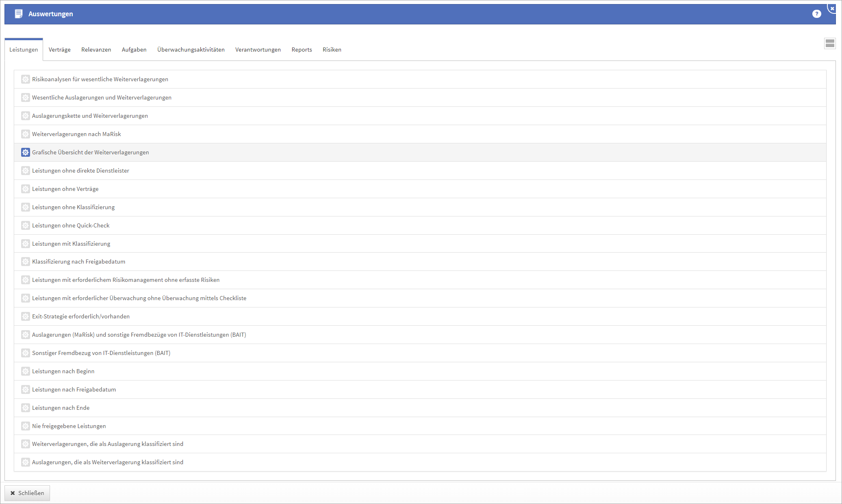Click gear icon beside Leistungen nach Beginn

[25, 371]
